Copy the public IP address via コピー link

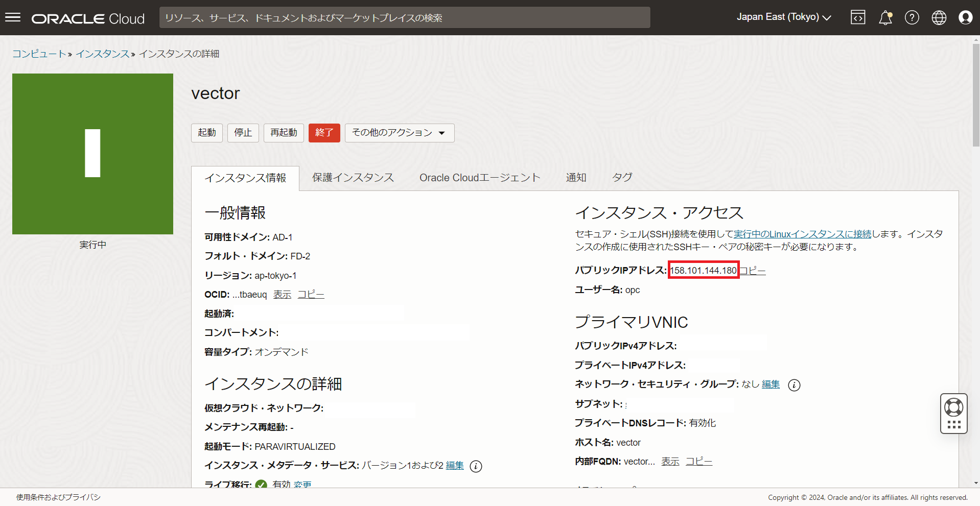(x=753, y=271)
